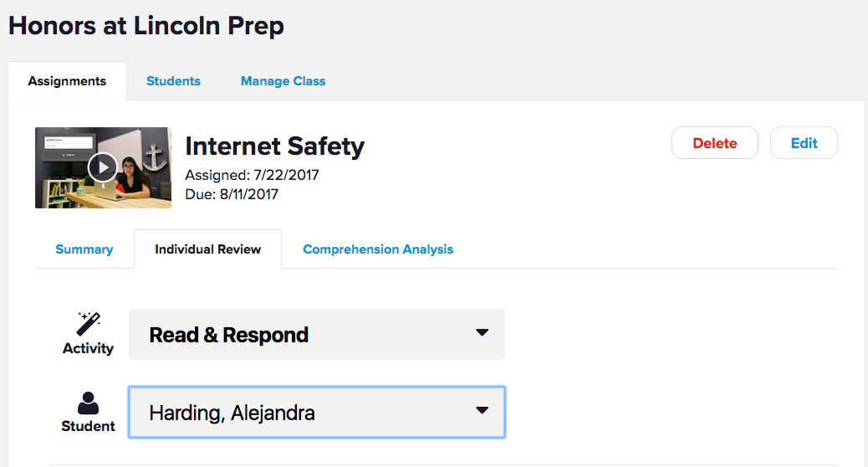868x467 pixels.
Task: Click the Activity dropdown arrow
Action: point(482,333)
